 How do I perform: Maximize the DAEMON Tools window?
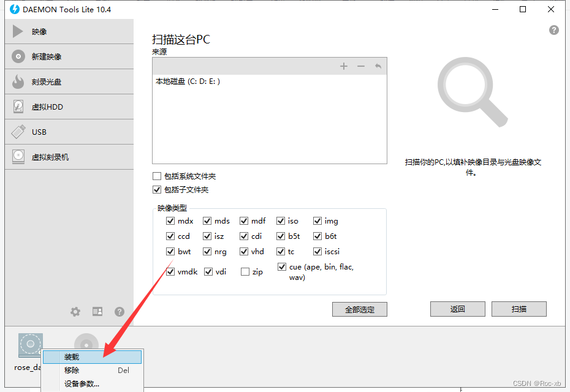(523, 9)
